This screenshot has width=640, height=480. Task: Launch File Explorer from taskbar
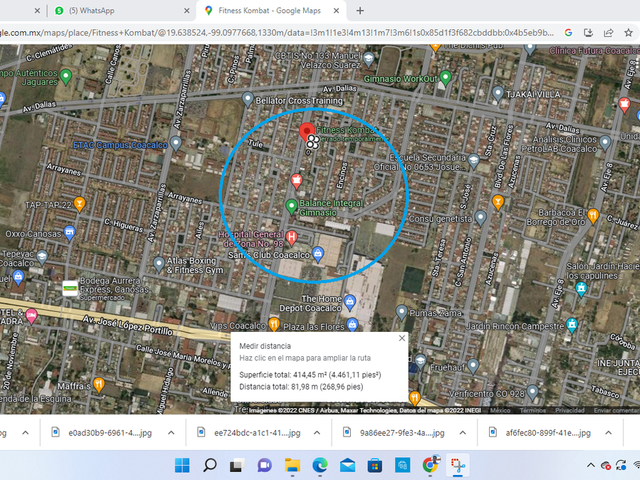coord(292,465)
